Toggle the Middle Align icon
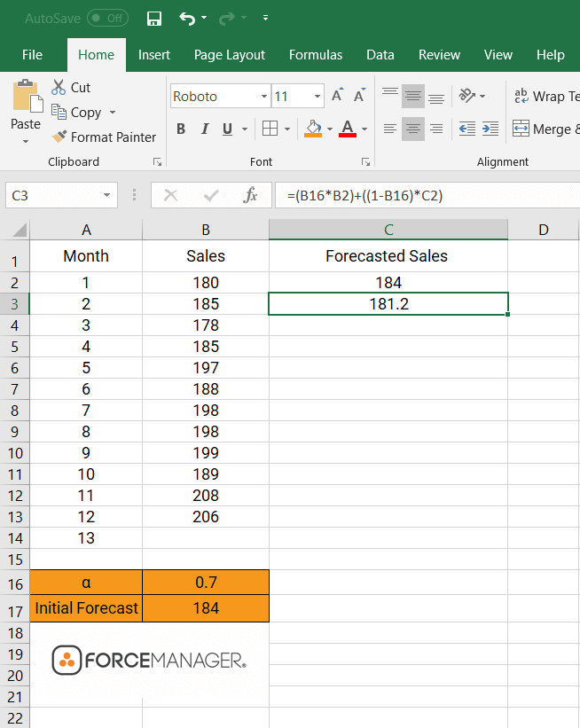The image size is (580, 728). pos(412,96)
